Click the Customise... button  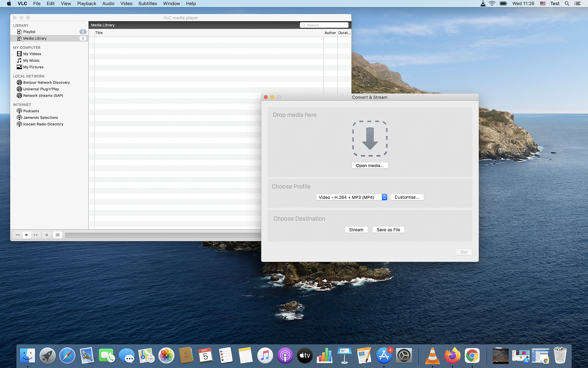coord(407,197)
